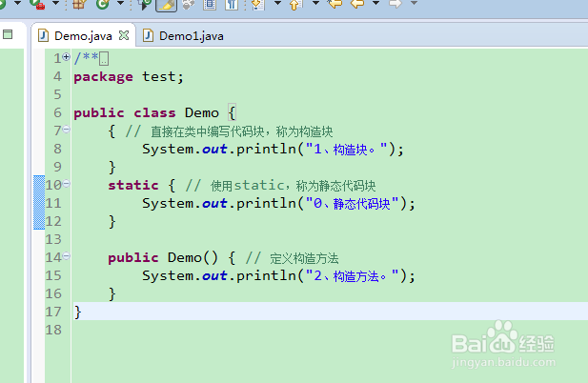Click the Java file icon on Demo.java tab
The width and height of the screenshot is (588, 383).
point(44,35)
